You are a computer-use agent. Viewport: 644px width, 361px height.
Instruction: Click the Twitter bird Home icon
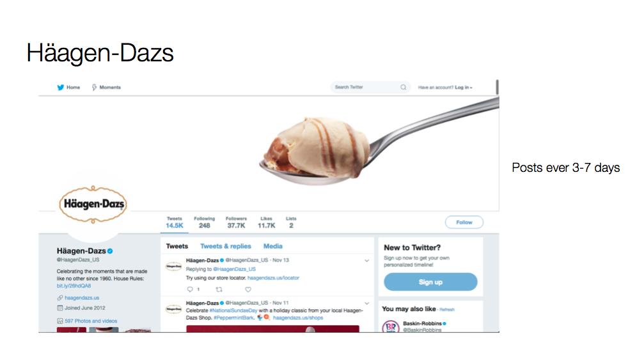pyautogui.click(x=60, y=88)
